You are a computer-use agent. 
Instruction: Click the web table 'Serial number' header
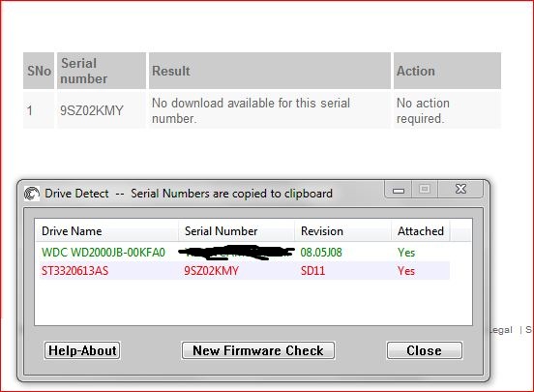[x=102, y=71]
